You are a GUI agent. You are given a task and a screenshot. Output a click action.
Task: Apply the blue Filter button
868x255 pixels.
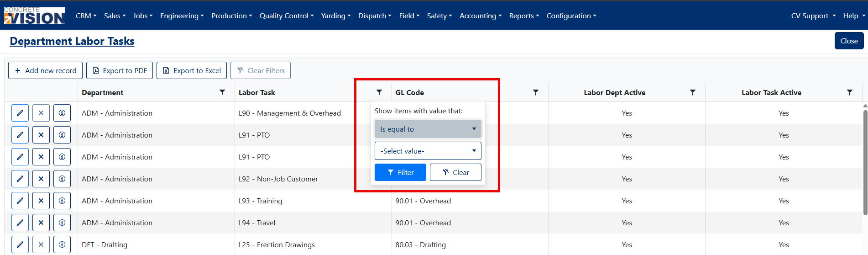pyautogui.click(x=400, y=172)
